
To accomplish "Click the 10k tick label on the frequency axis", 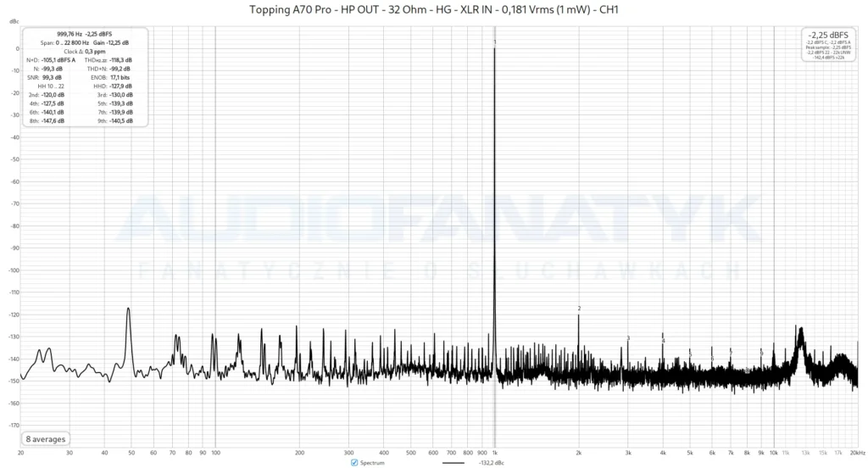I will [774, 453].
